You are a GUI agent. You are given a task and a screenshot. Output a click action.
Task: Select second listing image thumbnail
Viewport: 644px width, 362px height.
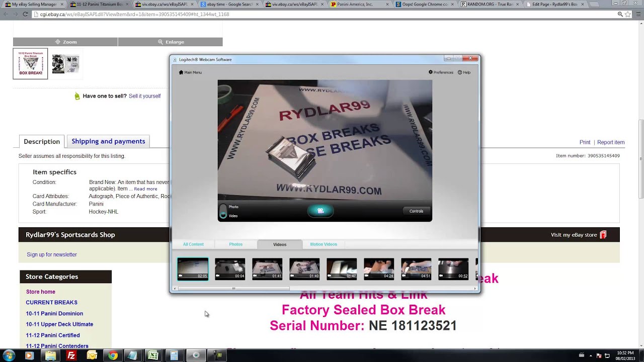(x=65, y=64)
